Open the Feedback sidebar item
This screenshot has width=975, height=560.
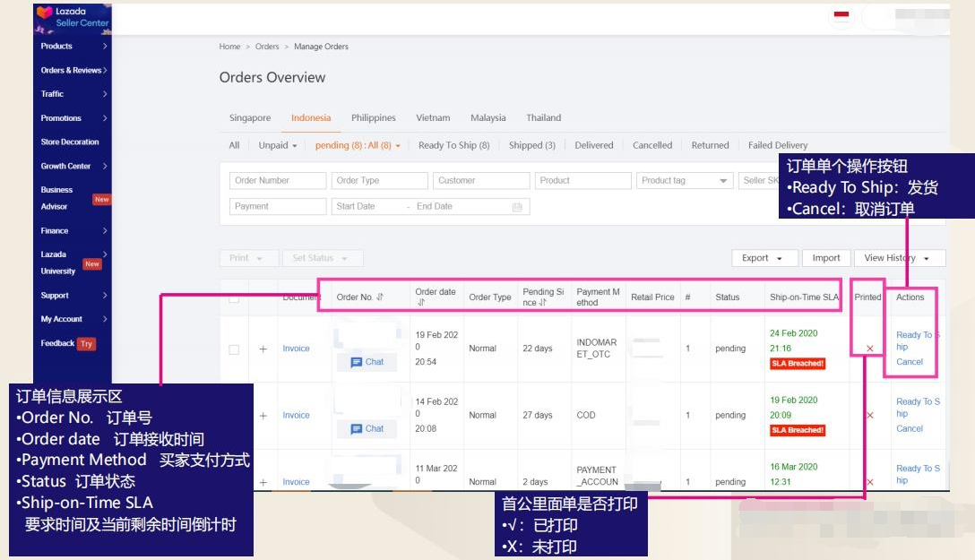click(x=57, y=343)
